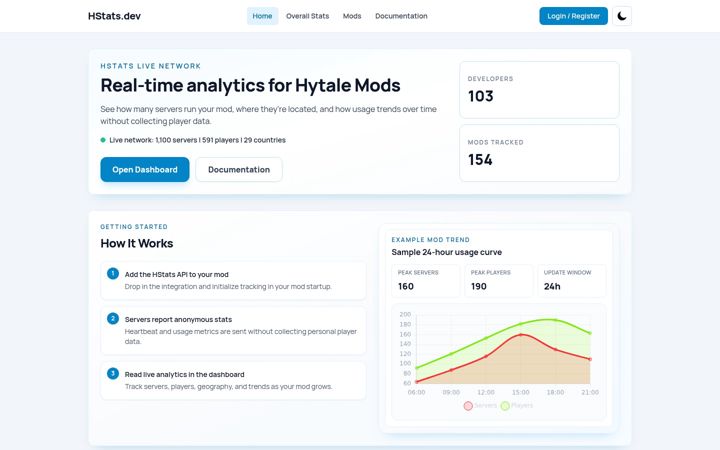Screen dimensions: 720x450
Task: Click the Update Window 24h tile
Action: pyautogui.click(x=571, y=280)
